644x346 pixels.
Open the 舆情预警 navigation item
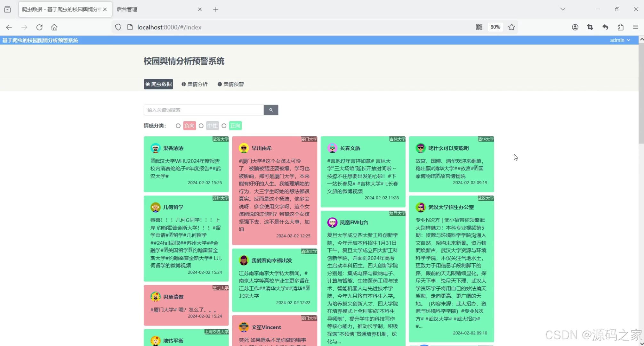(x=231, y=84)
